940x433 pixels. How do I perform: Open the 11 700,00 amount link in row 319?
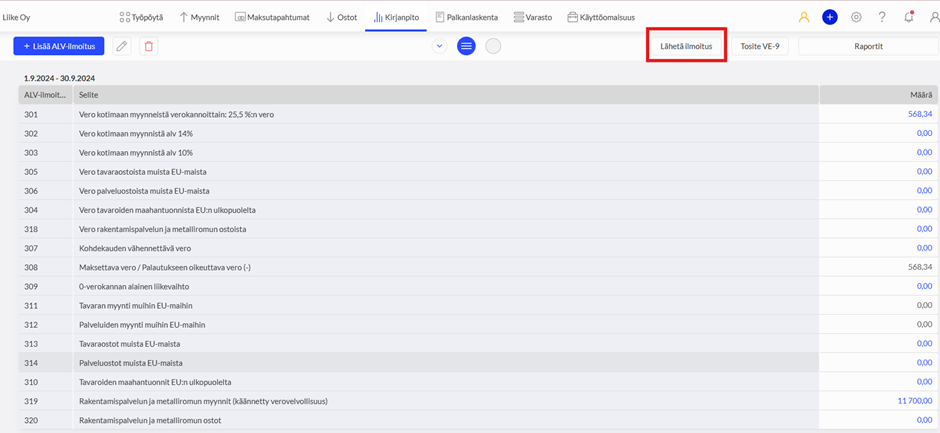(915, 401)
